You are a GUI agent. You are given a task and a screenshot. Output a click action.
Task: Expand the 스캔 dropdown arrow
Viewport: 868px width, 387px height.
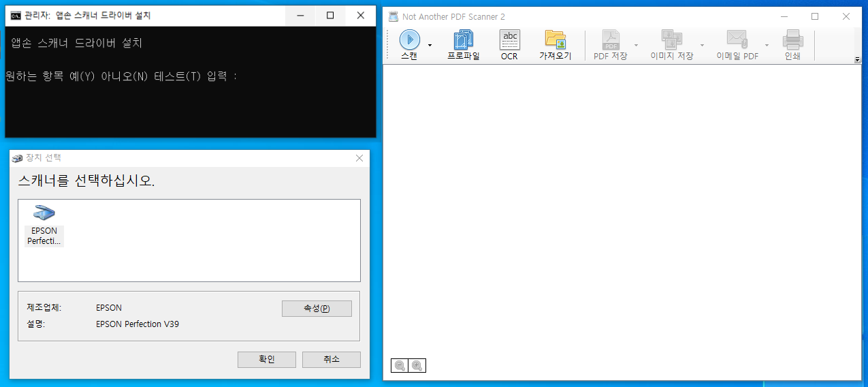(430, 45)
